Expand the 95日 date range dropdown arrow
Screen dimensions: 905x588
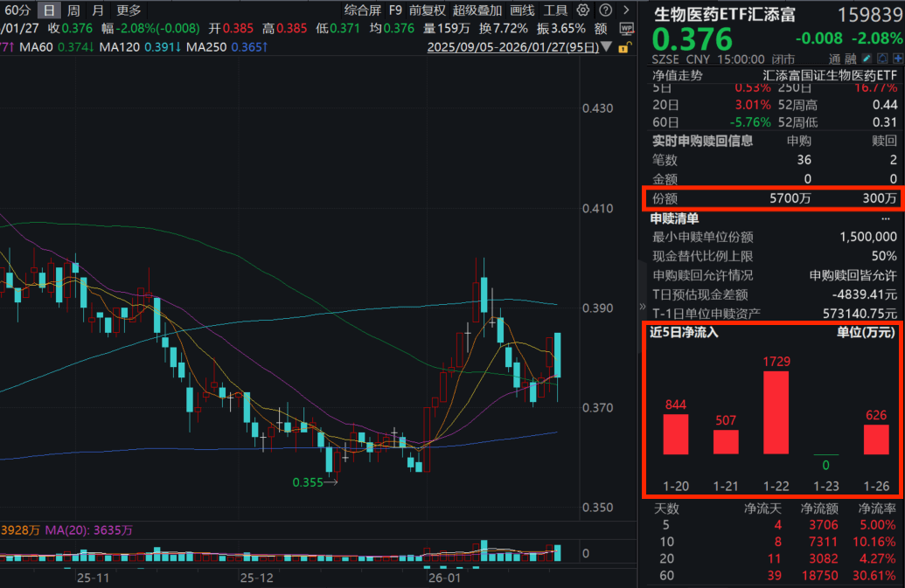[608, 47]
